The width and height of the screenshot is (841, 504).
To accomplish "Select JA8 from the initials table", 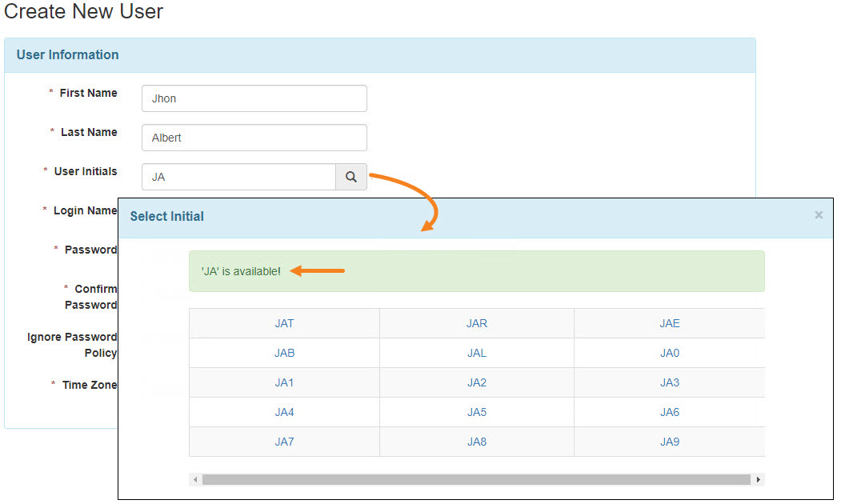I will 477,442.
